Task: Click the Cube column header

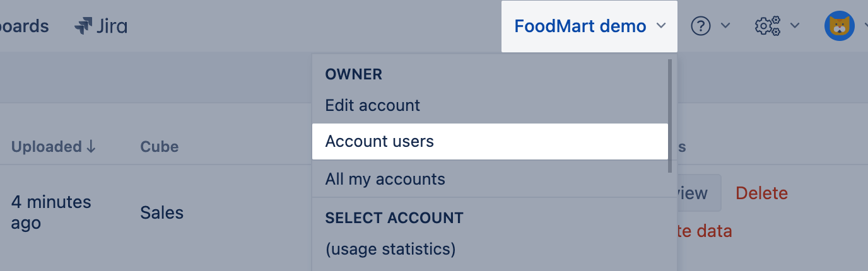Action: 159,147
